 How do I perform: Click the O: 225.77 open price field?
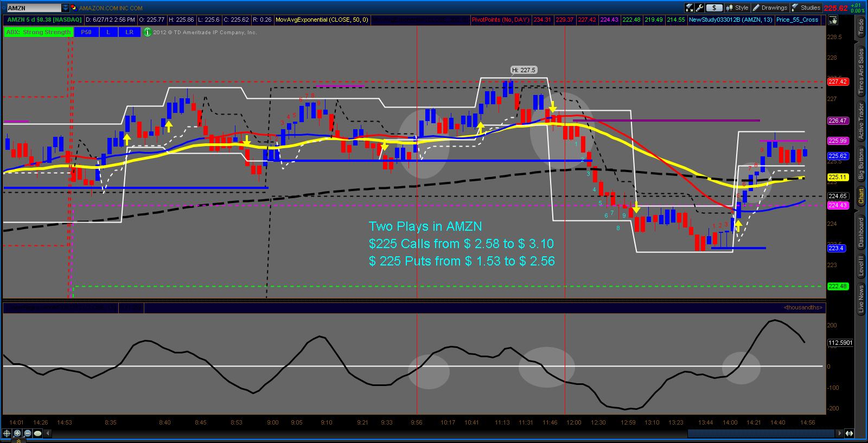point(152,20)
